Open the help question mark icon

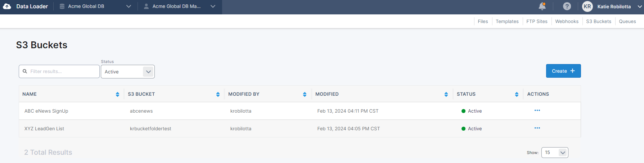(567, 6)
